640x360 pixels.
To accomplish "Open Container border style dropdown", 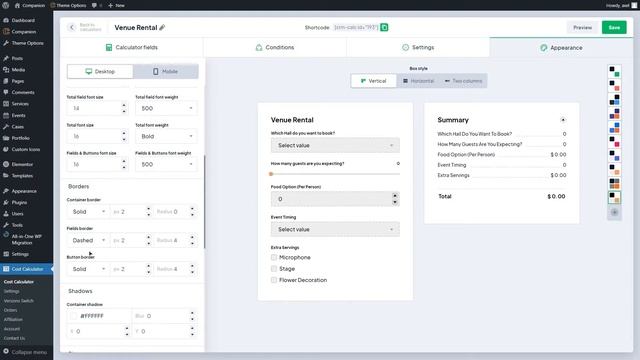I will click(88, 212).
